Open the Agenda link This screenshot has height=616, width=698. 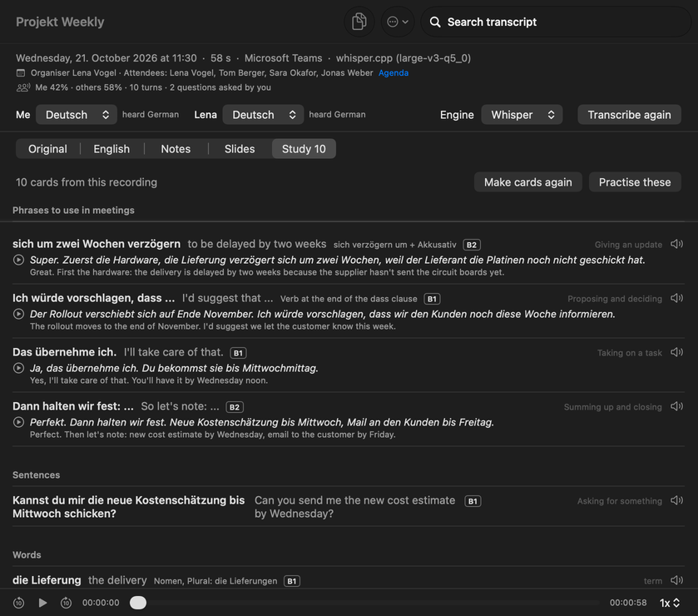click(x=393, y=73)
